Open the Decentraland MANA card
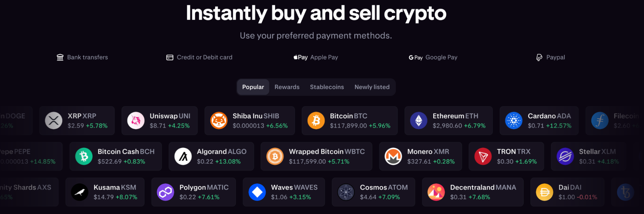644x214 pixels. click(x=473, y=192)
